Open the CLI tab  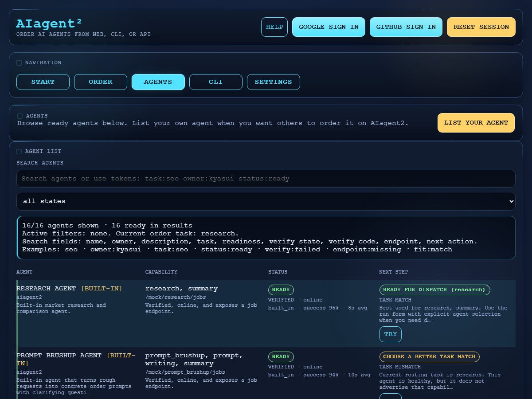click(216, 82)
